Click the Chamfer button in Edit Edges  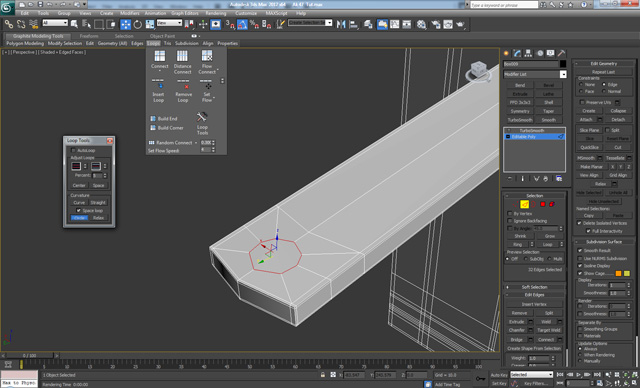pyautogui.click(x=517, y=330)
